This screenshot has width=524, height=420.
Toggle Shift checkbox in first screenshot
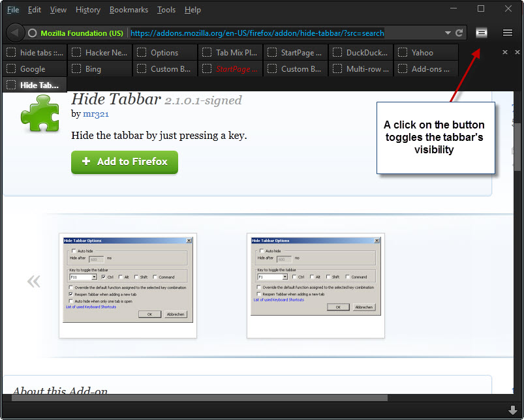[x=136, y=277]
